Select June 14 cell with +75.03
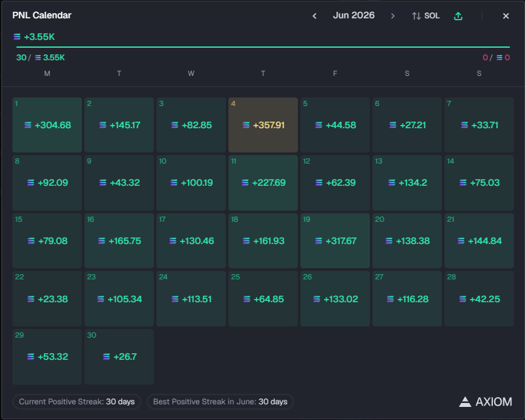This screenshot has width=525, height=420. click(479, 183)
